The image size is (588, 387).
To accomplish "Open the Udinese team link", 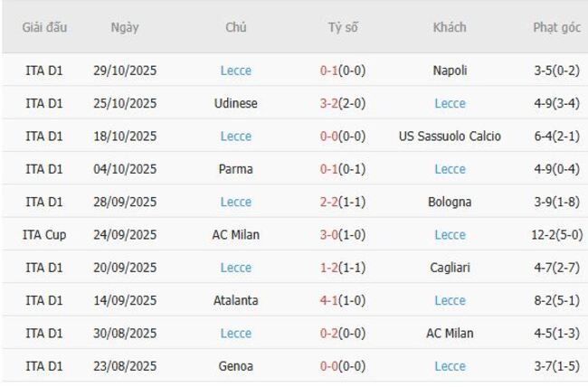I will (x=236, y=103).
